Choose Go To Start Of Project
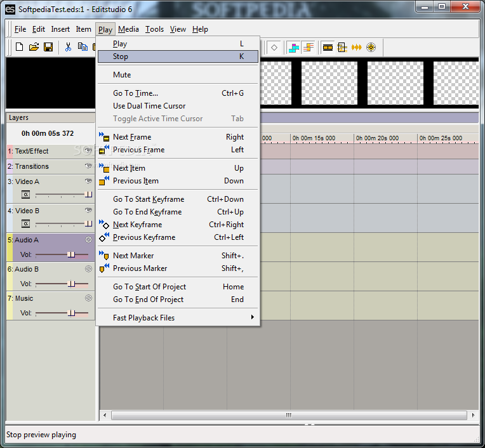This screenshot has width=485, height=448. (x=178, y=287)
